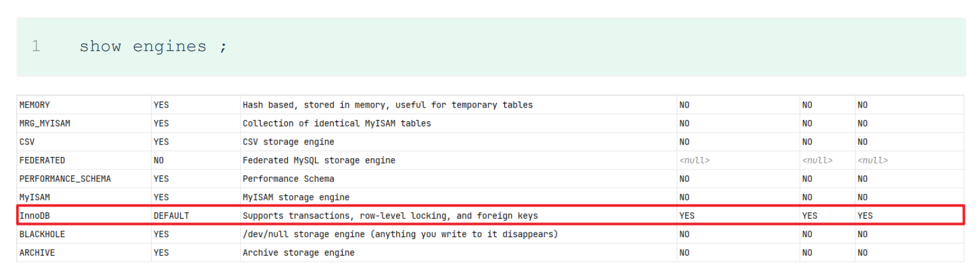Click the 'Performance Schema' description cell

(288, 179)
